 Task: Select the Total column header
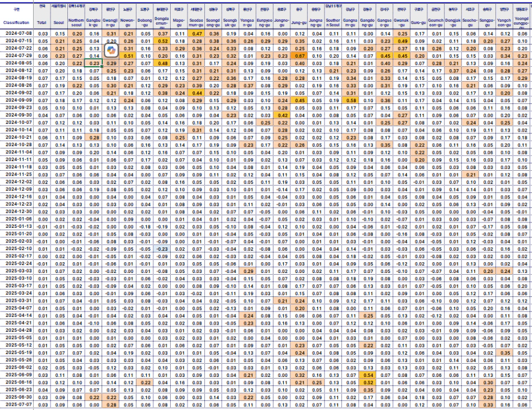(x=41, y=23)
